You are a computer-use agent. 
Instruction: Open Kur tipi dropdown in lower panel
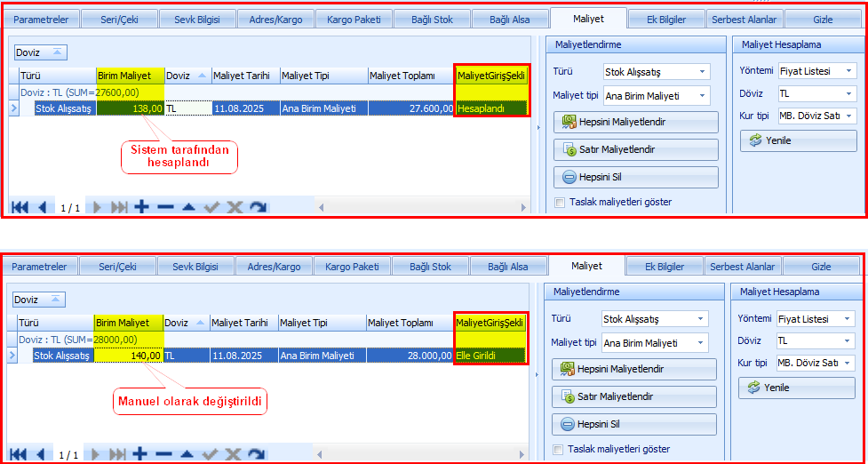click(847, 363)
